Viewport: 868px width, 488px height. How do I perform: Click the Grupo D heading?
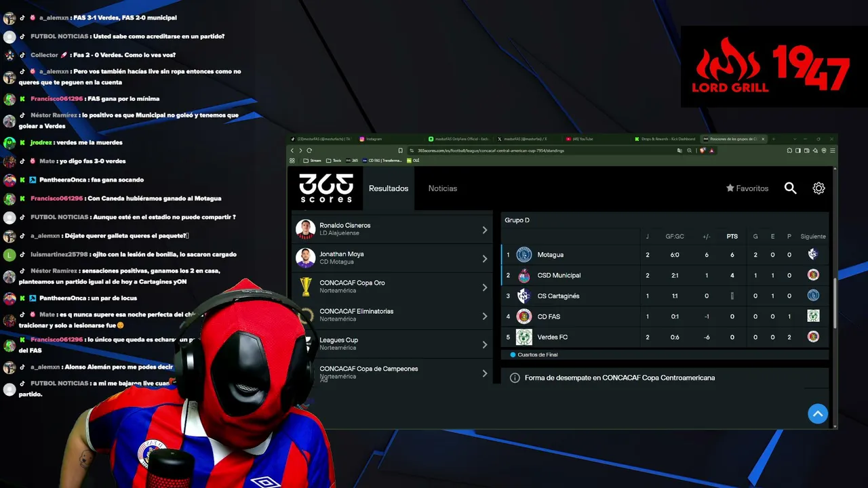click(517, 220)
